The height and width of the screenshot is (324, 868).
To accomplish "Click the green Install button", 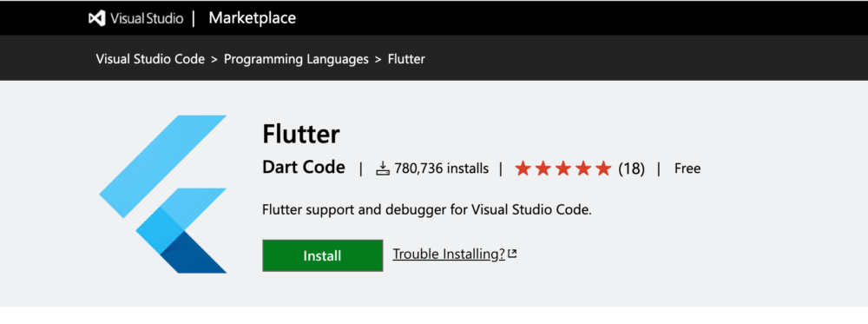I will pos(322,255).
